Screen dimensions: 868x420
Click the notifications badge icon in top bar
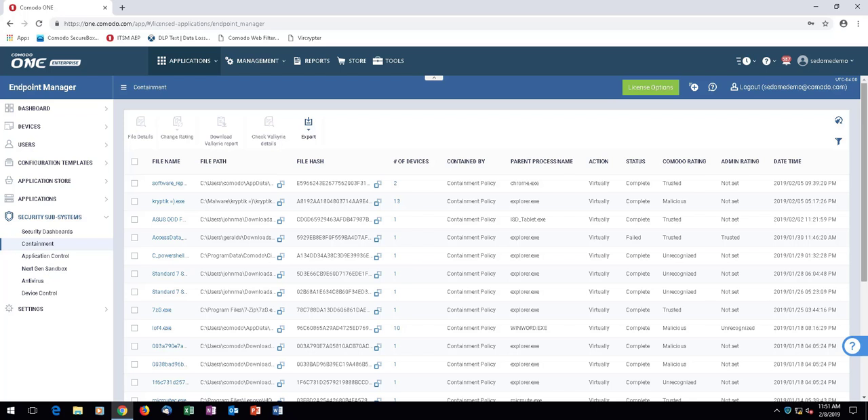[786, 61]
